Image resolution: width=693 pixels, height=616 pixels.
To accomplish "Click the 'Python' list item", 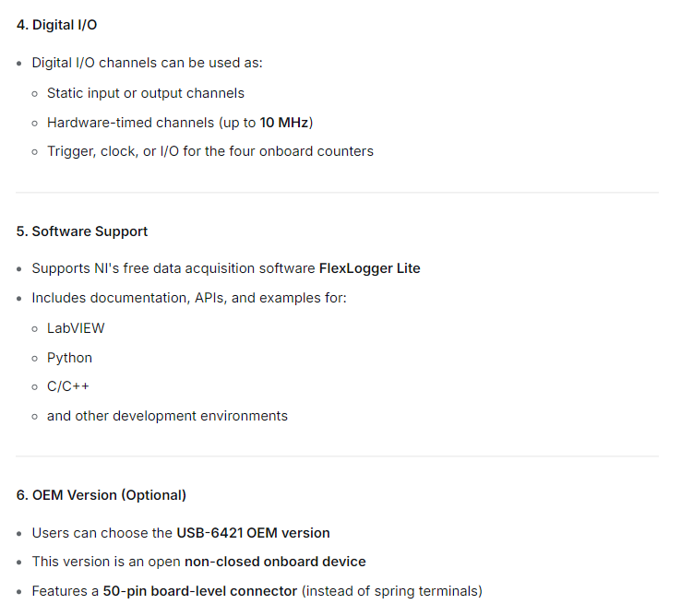I will tap(69, 358).
